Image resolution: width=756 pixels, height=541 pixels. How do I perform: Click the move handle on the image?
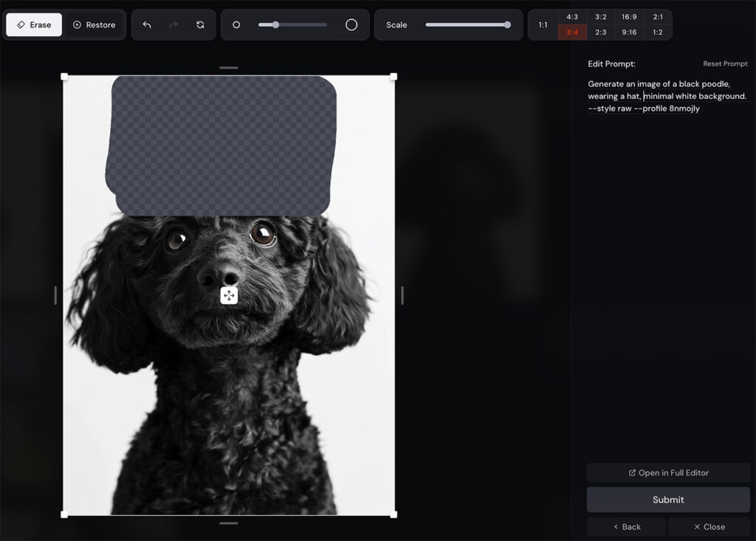pyautogui.click(x=229, y=296)
